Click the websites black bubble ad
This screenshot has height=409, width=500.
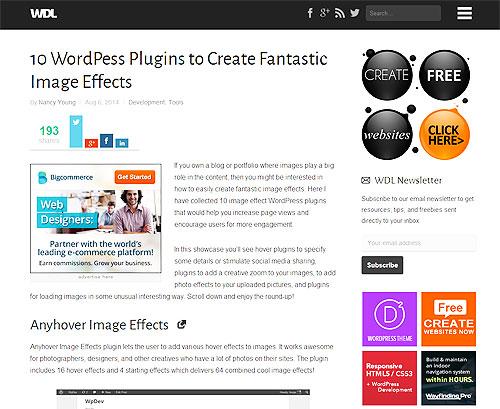tap(387, 134)
